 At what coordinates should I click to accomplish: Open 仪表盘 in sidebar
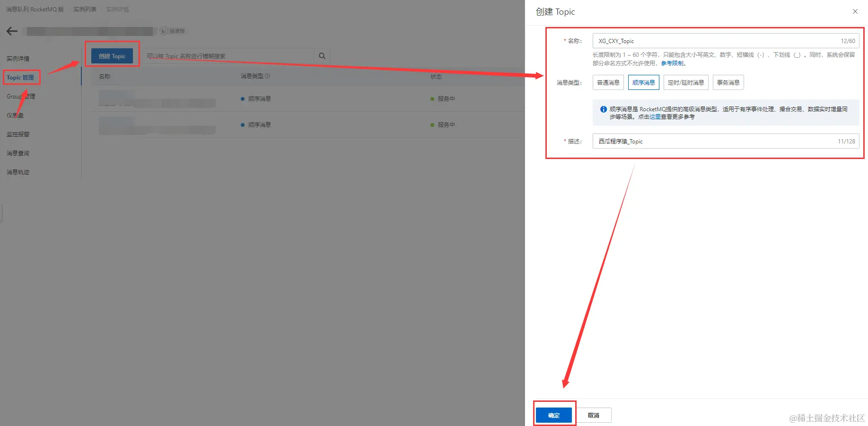[15, 115]
